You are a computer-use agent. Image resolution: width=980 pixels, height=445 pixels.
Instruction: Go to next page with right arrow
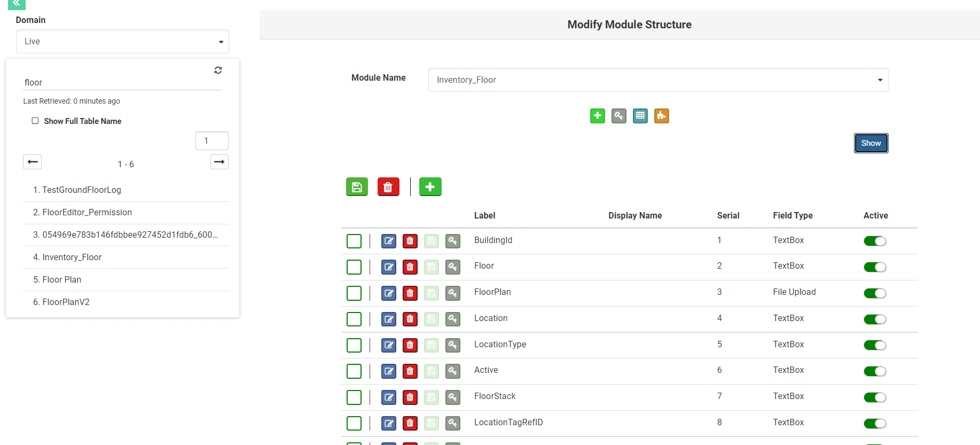[x=219, y=162]
